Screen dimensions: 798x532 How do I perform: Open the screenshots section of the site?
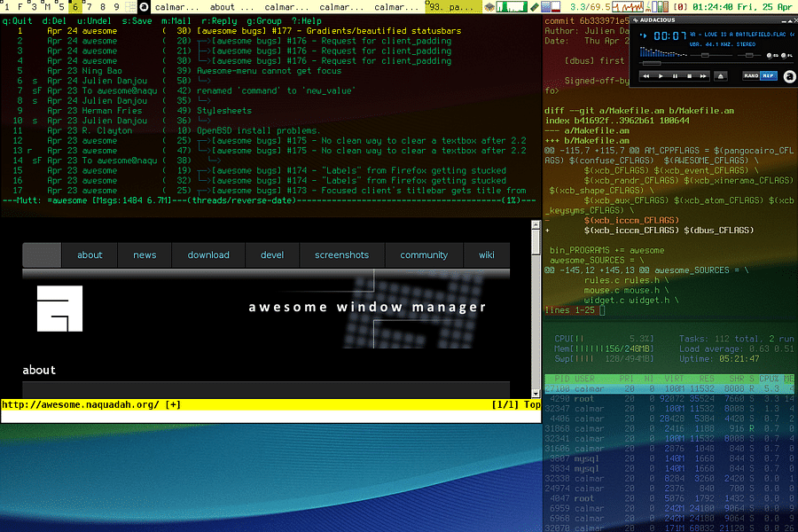342,254
